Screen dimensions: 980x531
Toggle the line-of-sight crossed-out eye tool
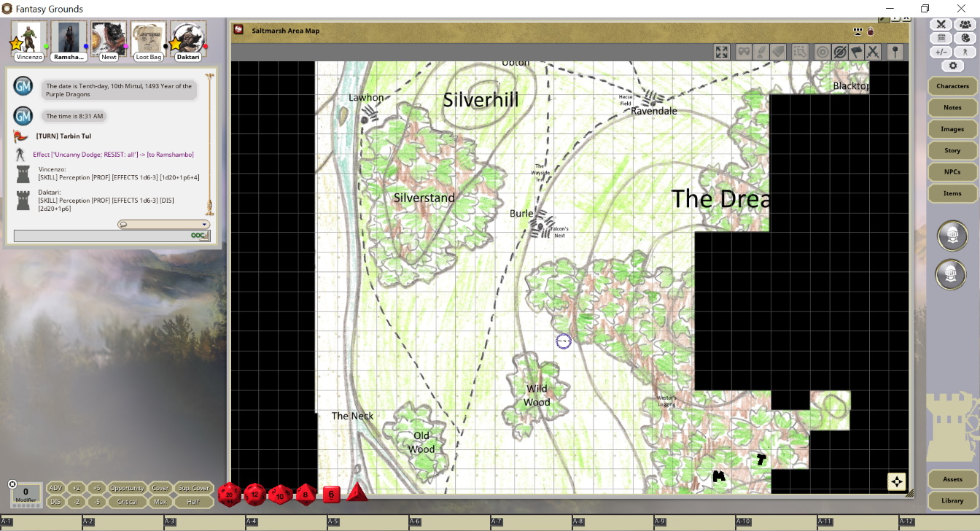tap(839, 52)
